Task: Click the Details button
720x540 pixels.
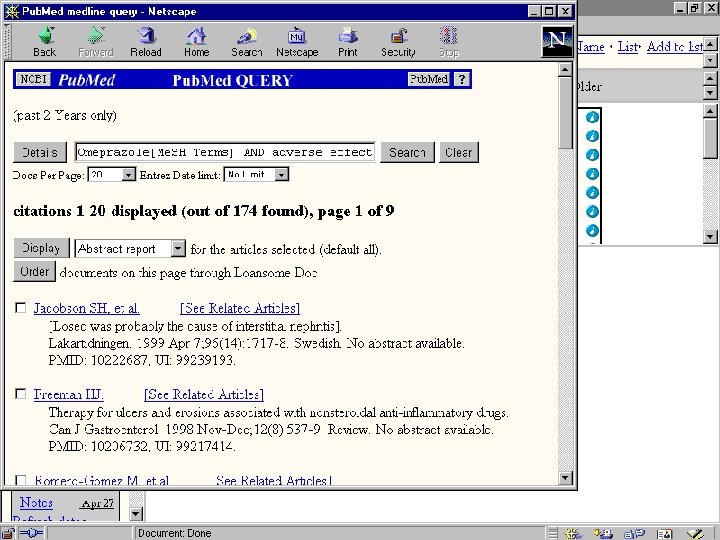Action: pyautogui.click(x=40, y=152)
